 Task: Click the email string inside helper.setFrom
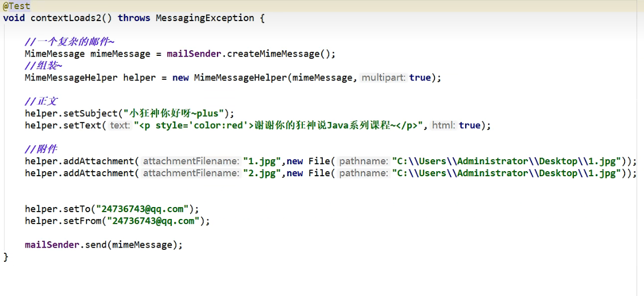[153, 221]
